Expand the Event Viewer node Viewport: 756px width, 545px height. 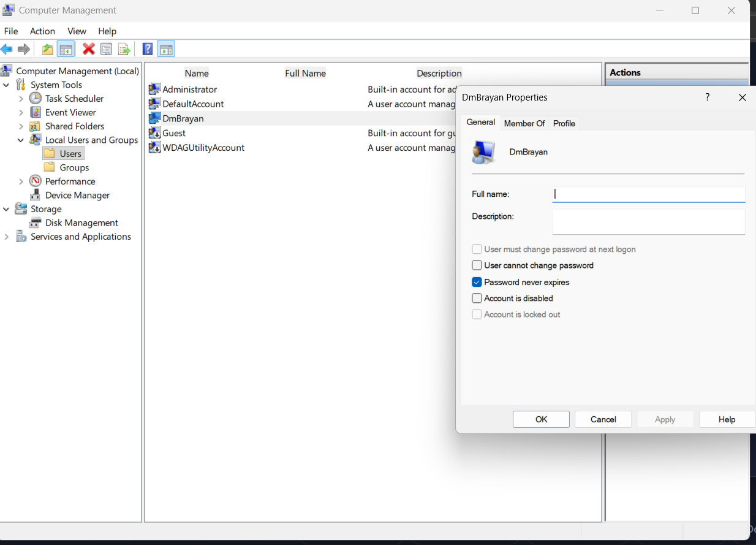click(21, 112)
